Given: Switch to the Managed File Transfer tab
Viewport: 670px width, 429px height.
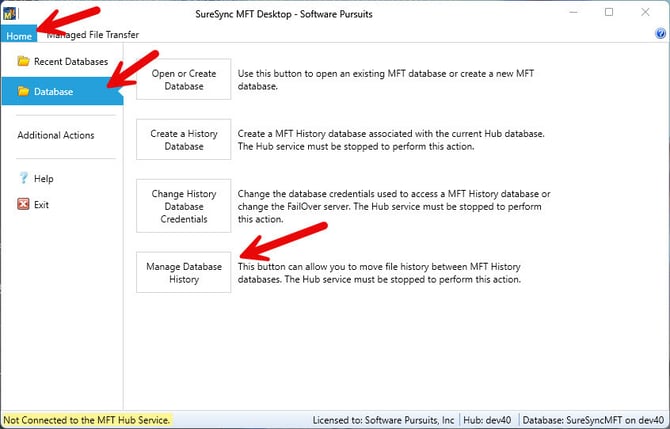Looking at the screenshot, I should click(x=92, y=35).
